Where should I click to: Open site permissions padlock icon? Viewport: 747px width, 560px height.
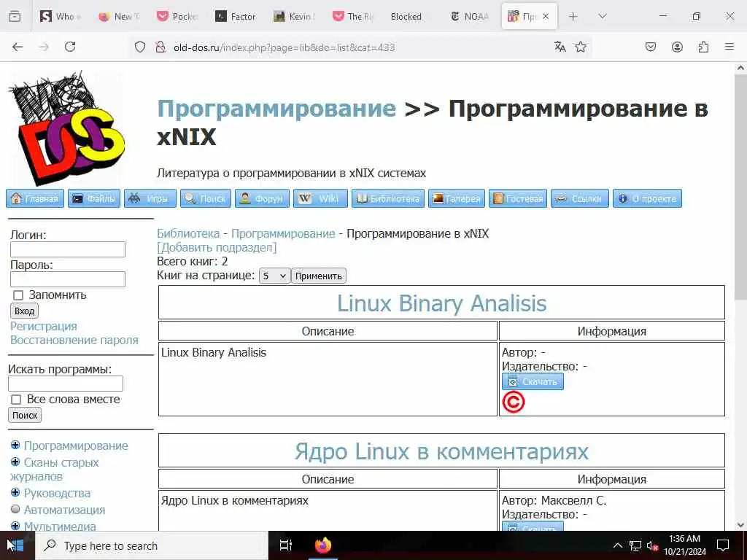tap(160, 47)
